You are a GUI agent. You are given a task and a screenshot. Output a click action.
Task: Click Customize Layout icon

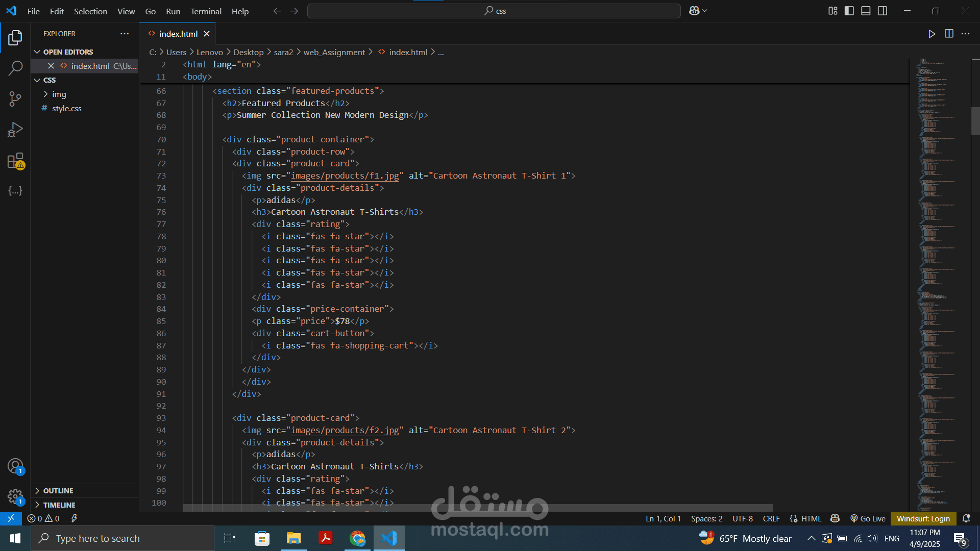pos(832,11)
